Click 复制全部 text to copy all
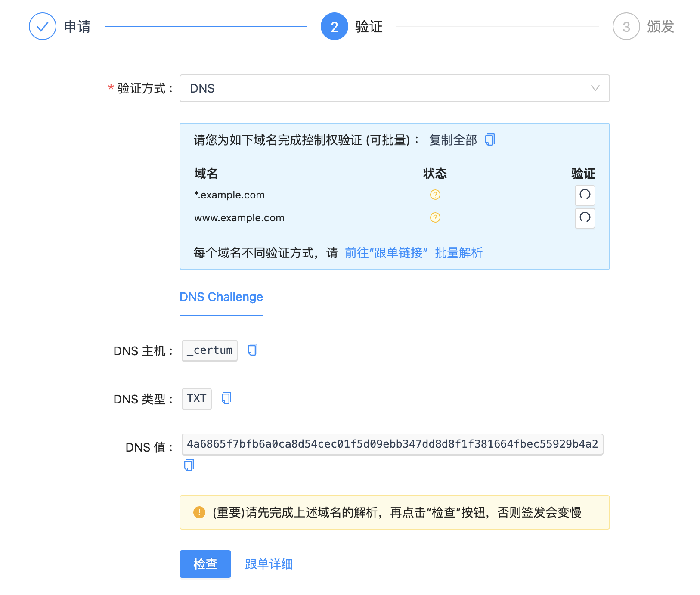 point(453,140)
